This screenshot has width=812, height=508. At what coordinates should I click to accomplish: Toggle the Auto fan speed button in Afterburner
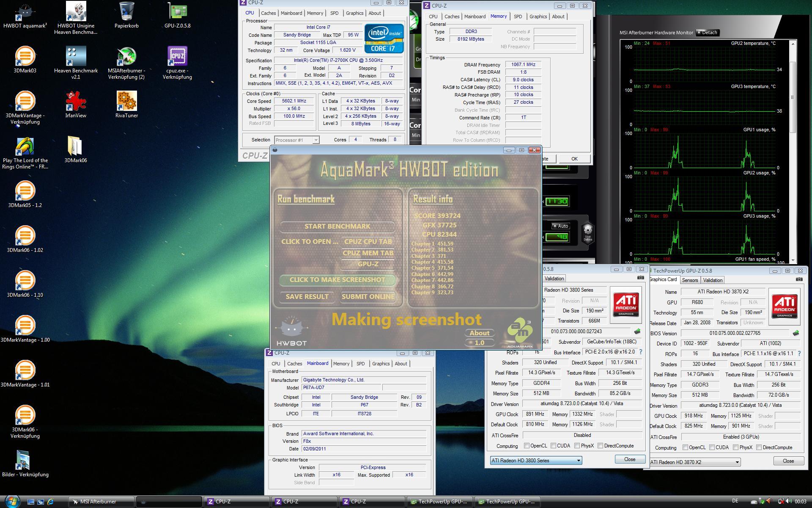(561, 226)
